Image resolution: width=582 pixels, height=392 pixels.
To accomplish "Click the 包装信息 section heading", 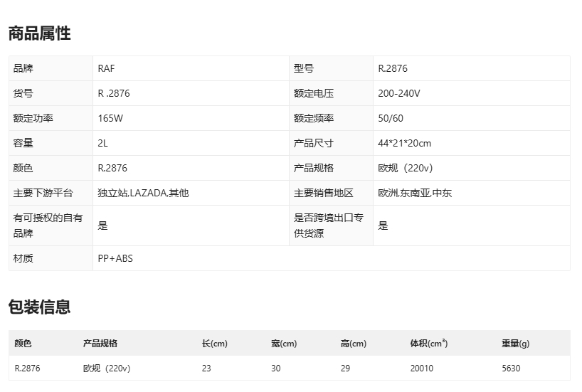I will pyautogui.click(x=39, y=307).
